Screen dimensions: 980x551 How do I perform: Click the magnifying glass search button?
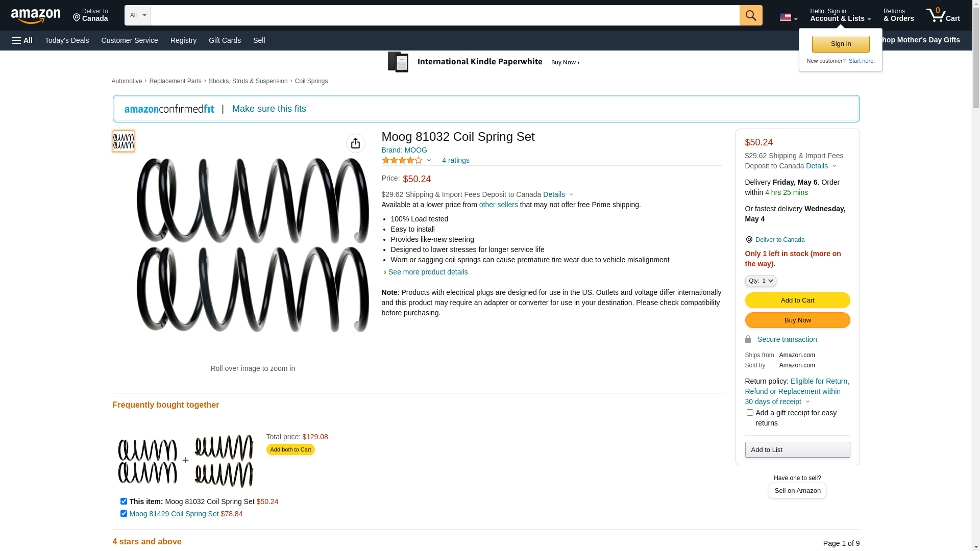click(x=751, y=15)
